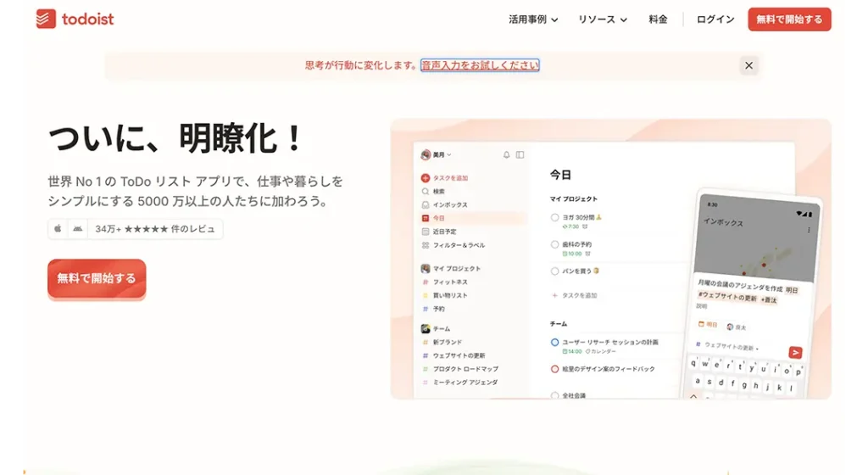This screenshot has height=475, width=868.
Task: Tap the q key on phone keyboard
Action: click(x=693, y=363)
